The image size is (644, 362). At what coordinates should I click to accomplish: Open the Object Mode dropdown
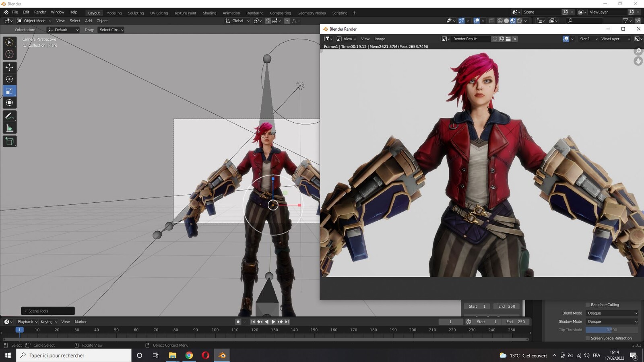pyautogui.click(x=35, y=21)
